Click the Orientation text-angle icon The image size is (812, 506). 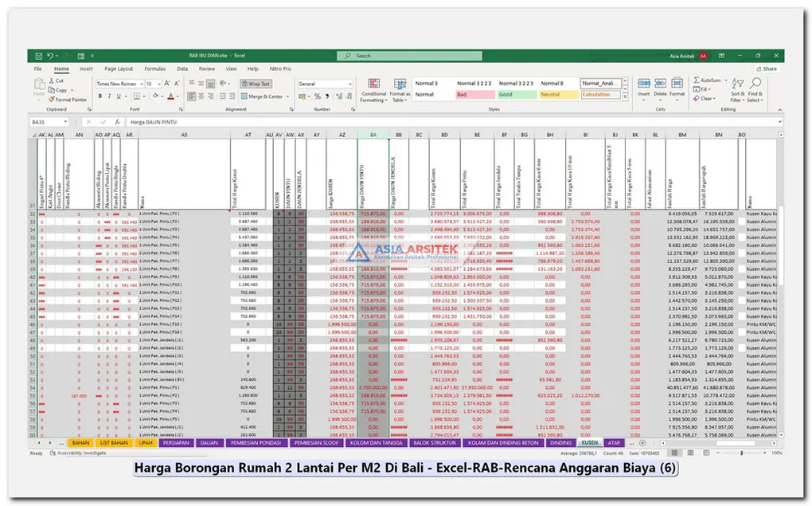click(x=223, y=84)
